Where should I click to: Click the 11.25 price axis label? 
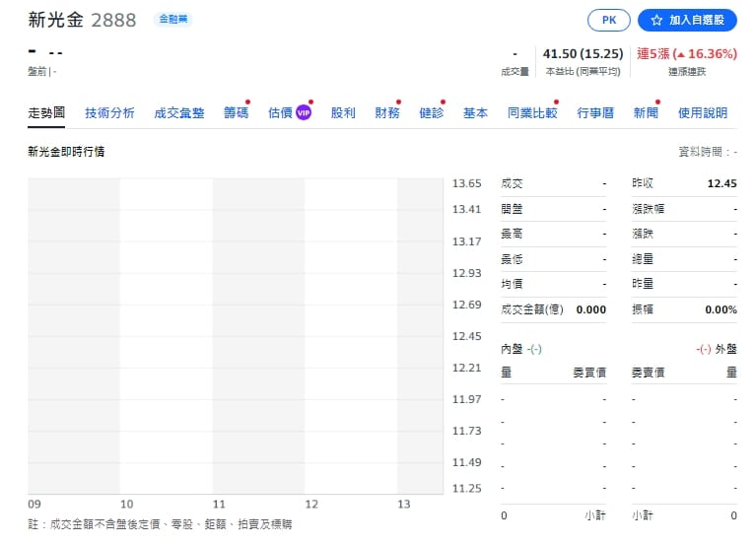point(466,488)
